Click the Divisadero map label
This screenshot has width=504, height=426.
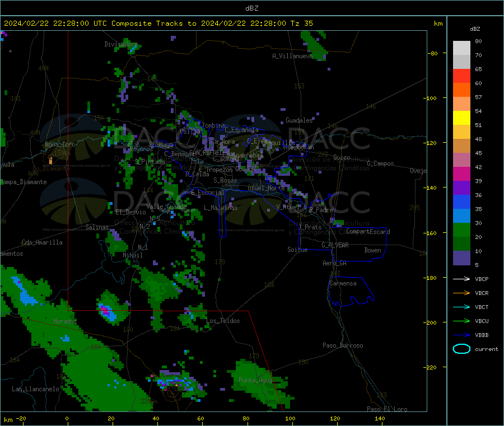[x=121, y=44]
